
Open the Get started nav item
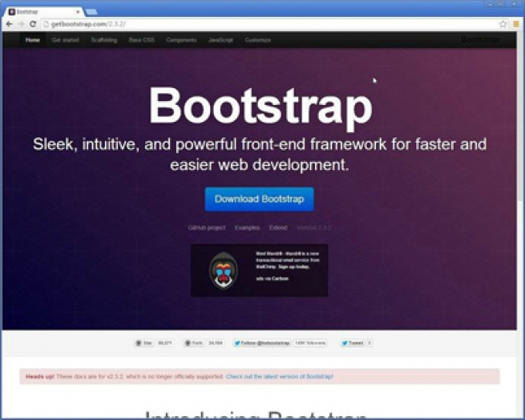click(x=65, y=40)
